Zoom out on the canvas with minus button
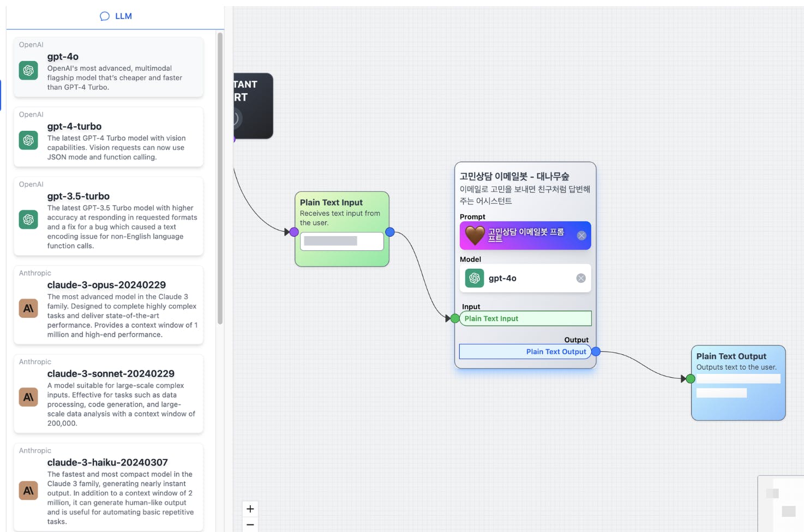Image resolution: width=804 pixels, height=532 pixels. click(250, 525)
